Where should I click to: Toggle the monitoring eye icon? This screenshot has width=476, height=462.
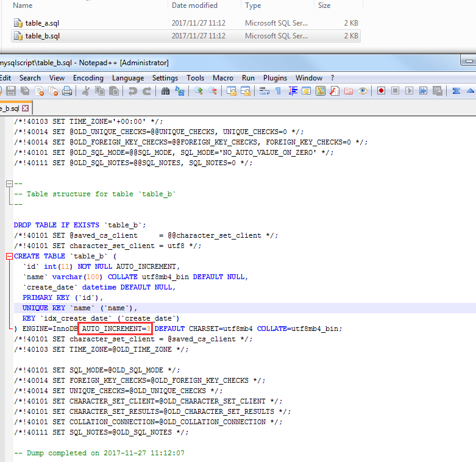coord(363,91)
